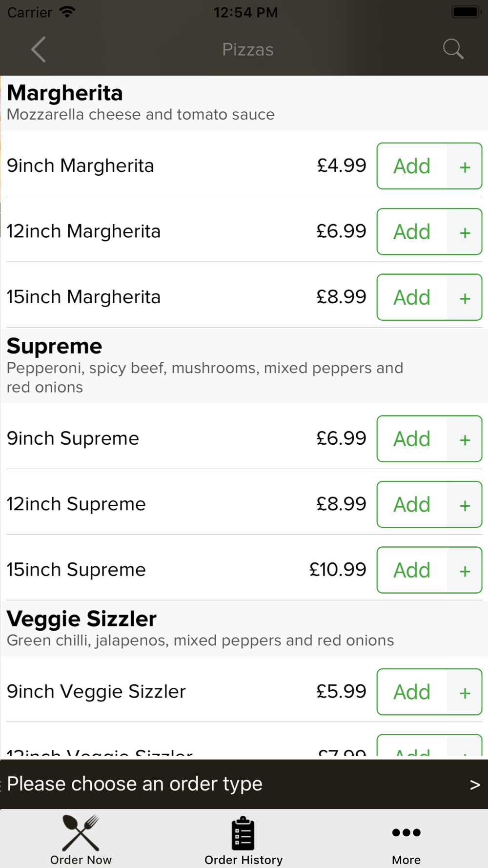Screen dimensions: 488x868
Task: Tap plus icon for 9inch Supreme
Action: (x=465, y=438)
